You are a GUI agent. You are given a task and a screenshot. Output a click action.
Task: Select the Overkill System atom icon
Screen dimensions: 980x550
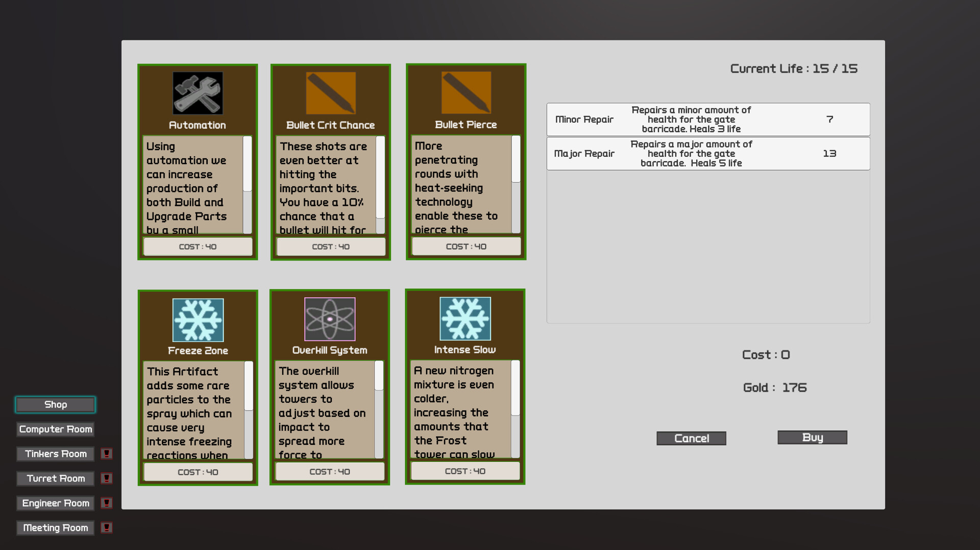(330, 320)
